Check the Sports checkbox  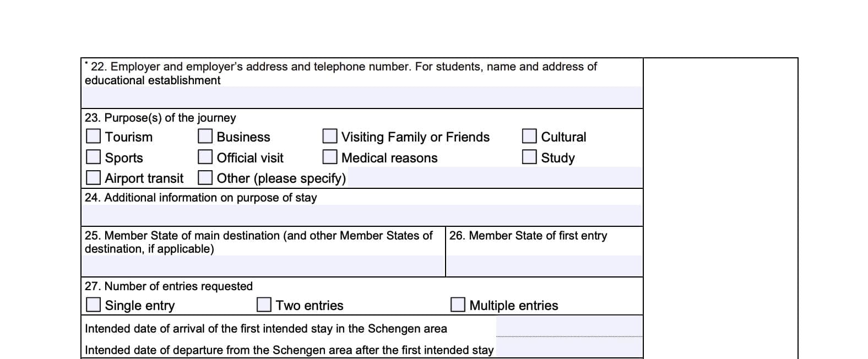[x=94, y=157]
